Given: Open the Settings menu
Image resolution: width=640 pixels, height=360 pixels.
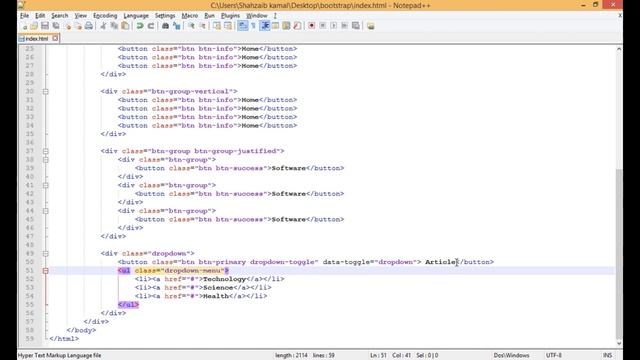Looking at the screenshot, I should (x=165, y=16).
